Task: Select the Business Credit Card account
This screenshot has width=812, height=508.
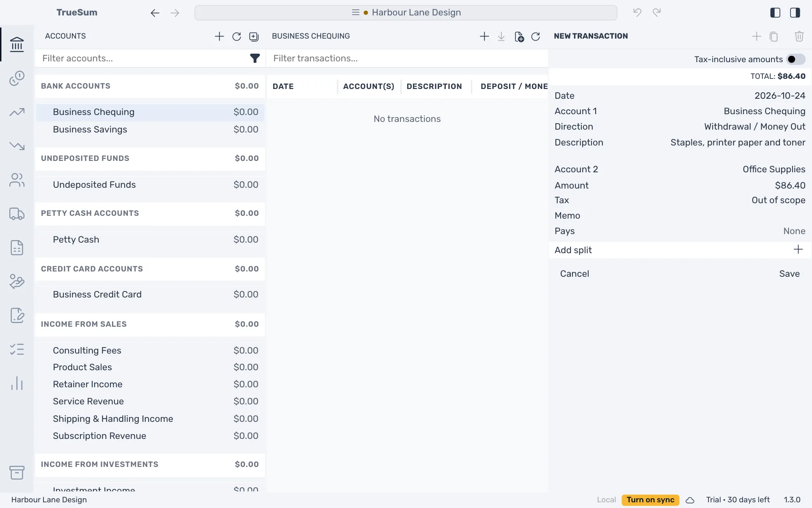Action: point(150,295)
